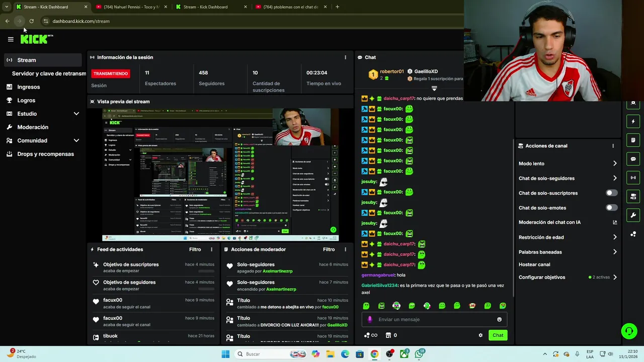This screenshot has height=362, width=644.
Task: Click the camera icon in the widget strip
Action: [633, 196]
